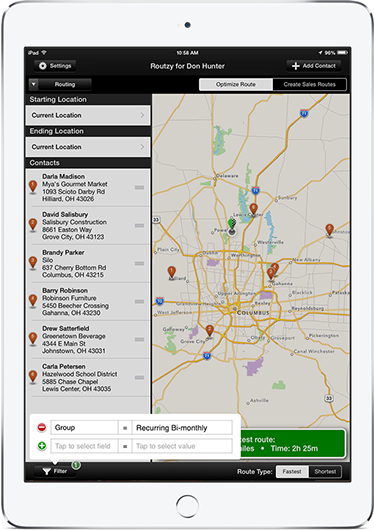Screen dimensions: 374x530
Task: Tap the 'Tap to select value' box
Action: tap(182, 446)
